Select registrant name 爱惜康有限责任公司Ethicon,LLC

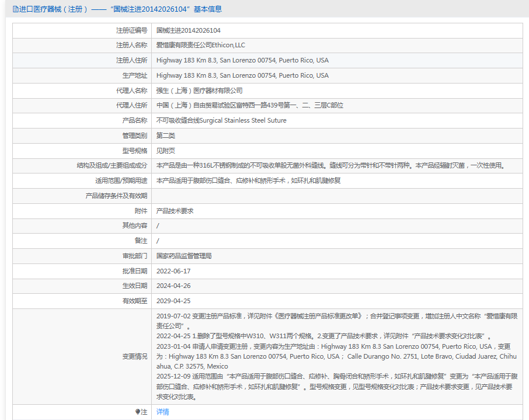[x=201, y=45]
